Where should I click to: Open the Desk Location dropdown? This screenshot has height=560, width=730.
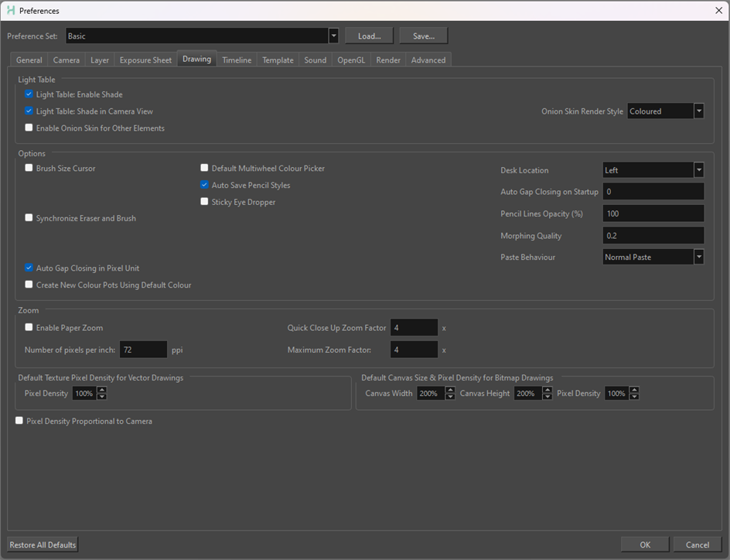pos(653,170)
